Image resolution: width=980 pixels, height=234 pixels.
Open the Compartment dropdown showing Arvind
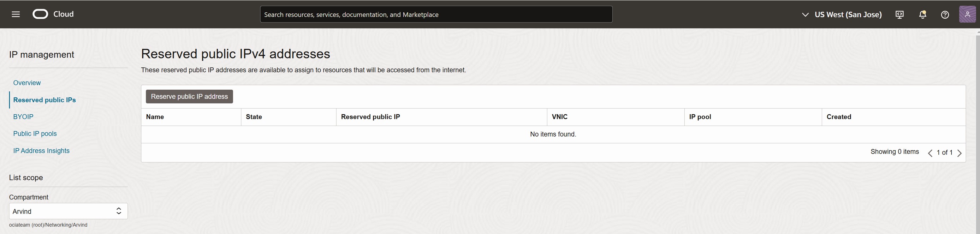(x=68, y=211)
